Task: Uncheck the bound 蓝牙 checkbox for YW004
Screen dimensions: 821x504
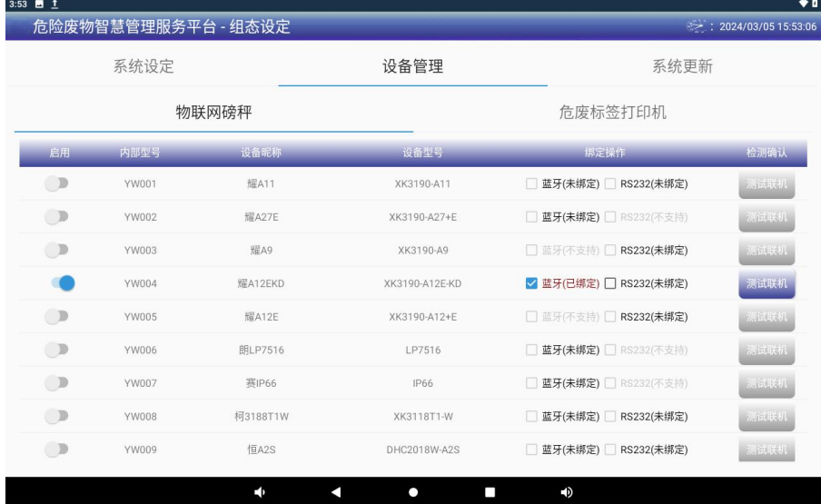Action: pyautogui.click(x=532, y=284)
